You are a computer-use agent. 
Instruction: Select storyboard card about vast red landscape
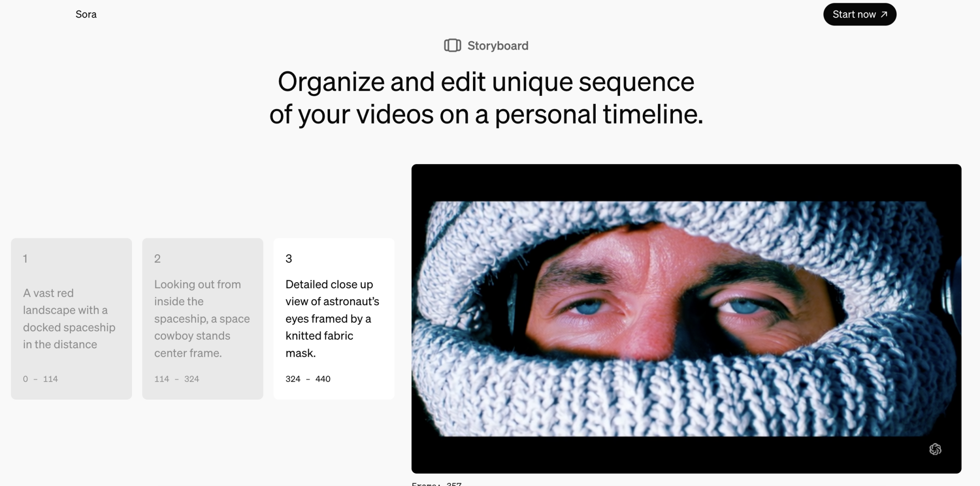click(71, 318)
